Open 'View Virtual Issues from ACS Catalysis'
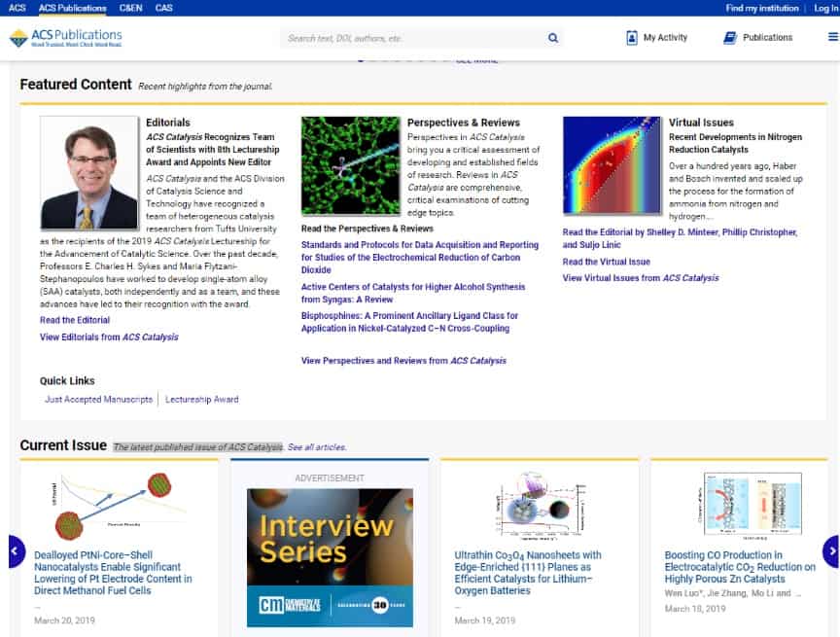 pos(641,278)
